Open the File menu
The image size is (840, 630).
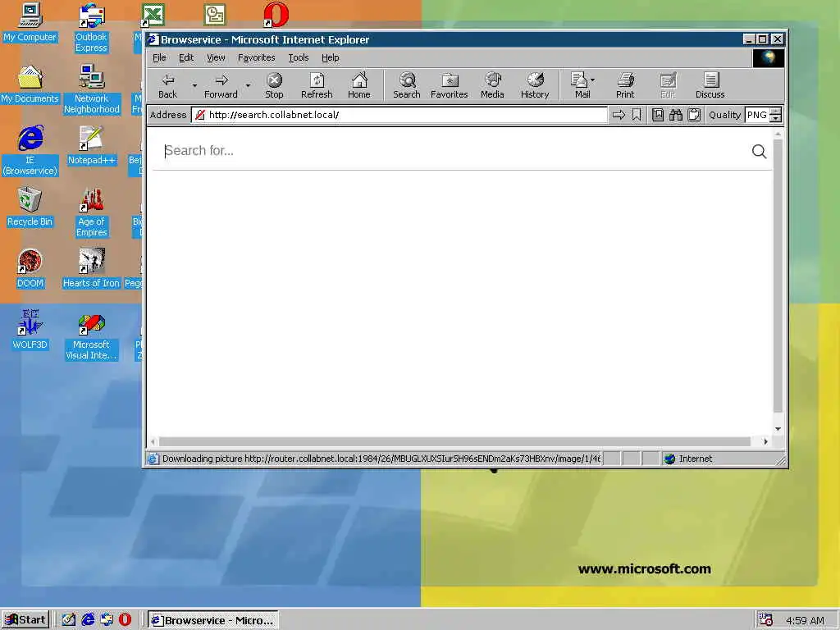click(159, 58)
